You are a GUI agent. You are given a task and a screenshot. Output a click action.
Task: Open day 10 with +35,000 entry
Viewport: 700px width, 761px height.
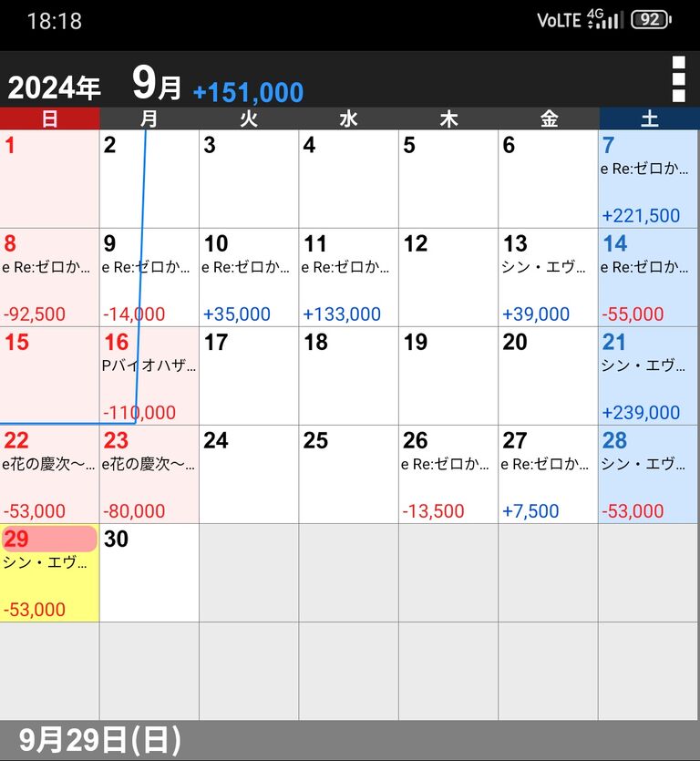point(249,278)
